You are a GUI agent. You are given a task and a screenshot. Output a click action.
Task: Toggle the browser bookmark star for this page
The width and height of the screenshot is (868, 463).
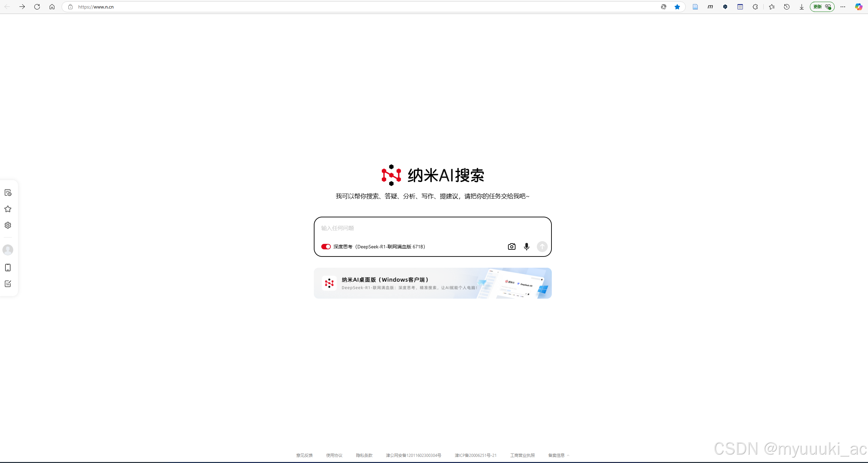[x=677, y=7]
